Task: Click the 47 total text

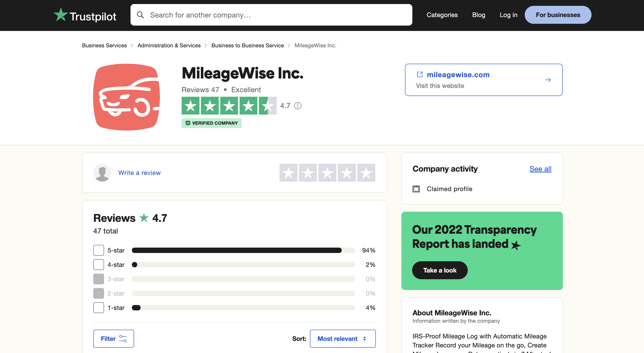Action: (105, 231)
